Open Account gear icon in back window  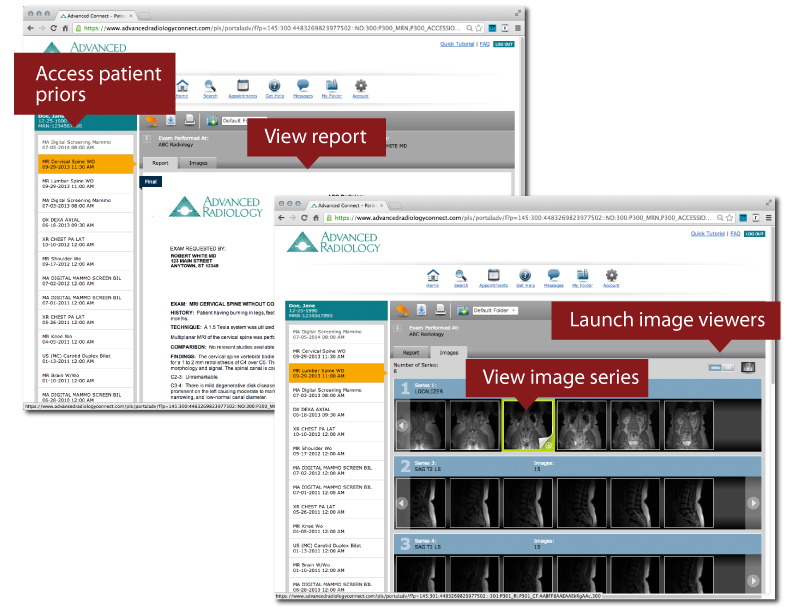[x=361, y=87]
